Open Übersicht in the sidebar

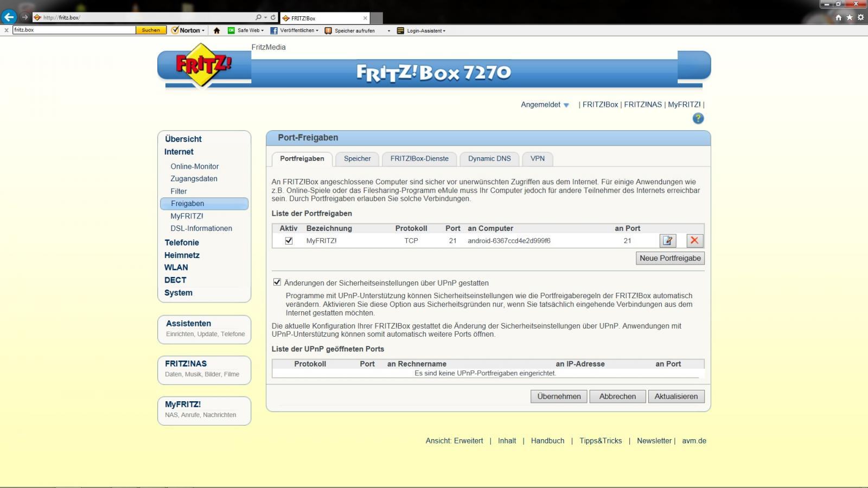[x=183, y=139]
